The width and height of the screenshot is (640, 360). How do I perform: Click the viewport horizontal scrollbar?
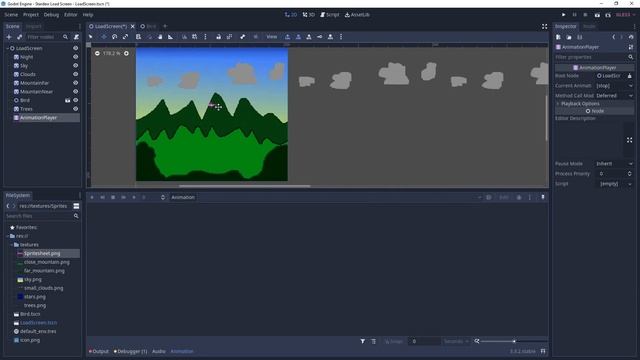pos(244,186)
